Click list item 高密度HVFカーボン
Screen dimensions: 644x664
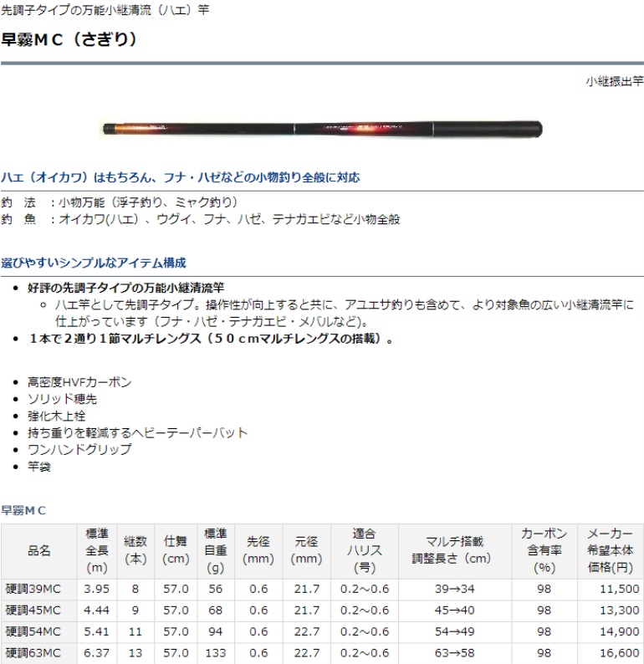tap(79, 382)
